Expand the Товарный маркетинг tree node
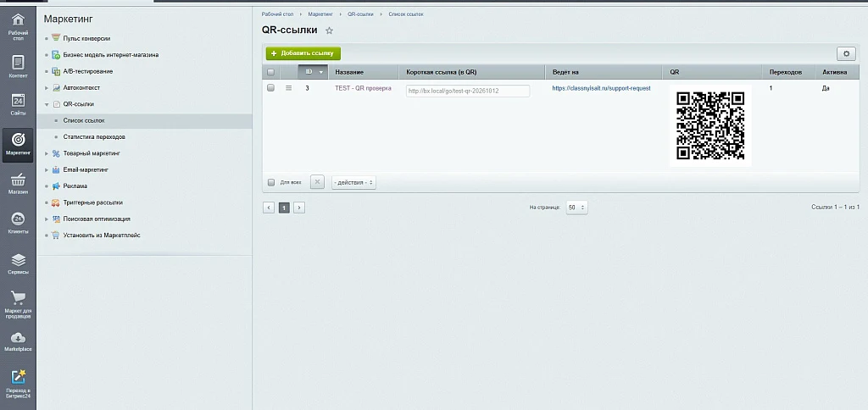The width and height of the screenshot is (868, 410). click(47, 153)
